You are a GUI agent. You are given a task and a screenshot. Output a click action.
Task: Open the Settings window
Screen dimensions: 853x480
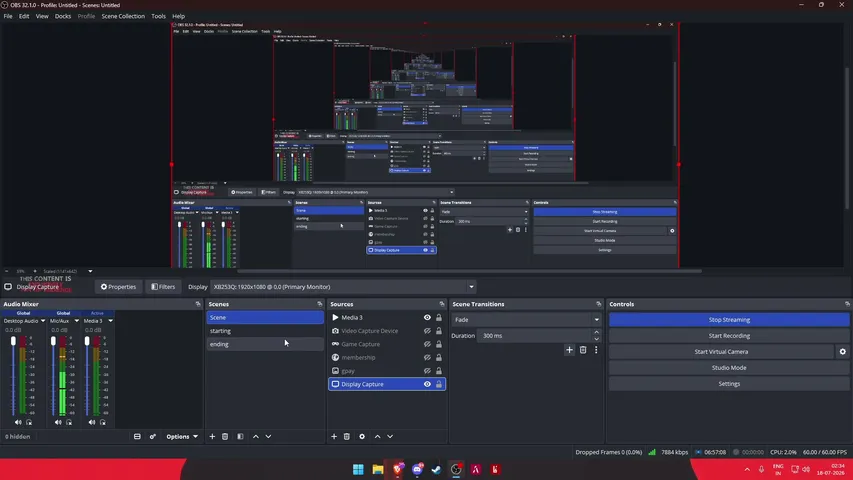729,384
